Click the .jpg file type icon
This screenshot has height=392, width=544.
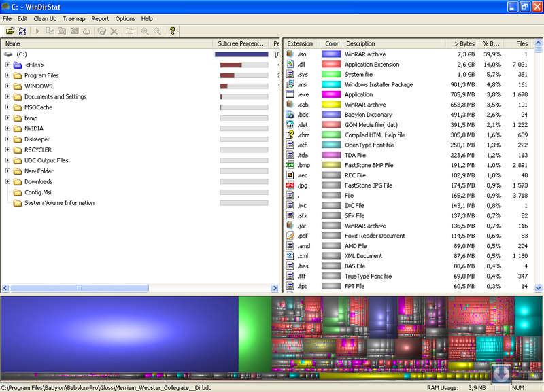click(290, 185)
